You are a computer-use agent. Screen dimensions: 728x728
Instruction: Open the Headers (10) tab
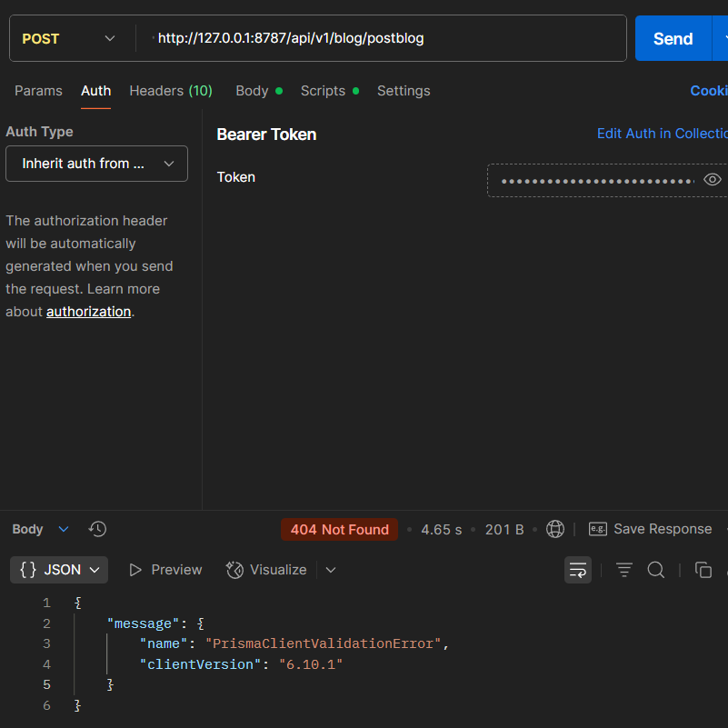click(x=171, y=91)
